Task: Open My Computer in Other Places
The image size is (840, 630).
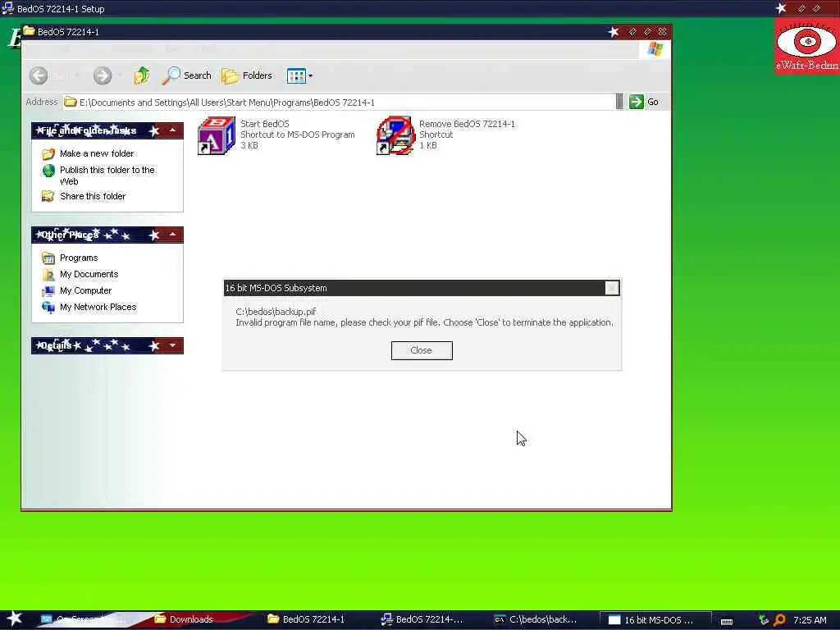Action: [x=85, y=291]
